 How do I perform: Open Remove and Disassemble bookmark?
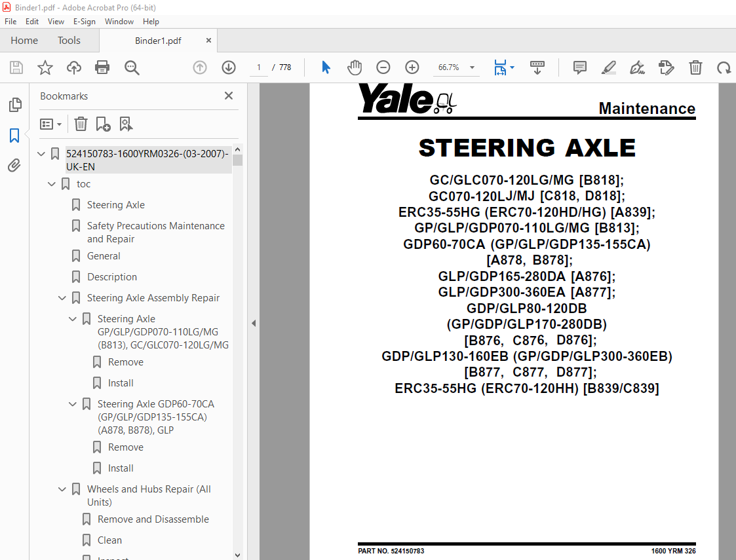(x=153, y=519)
